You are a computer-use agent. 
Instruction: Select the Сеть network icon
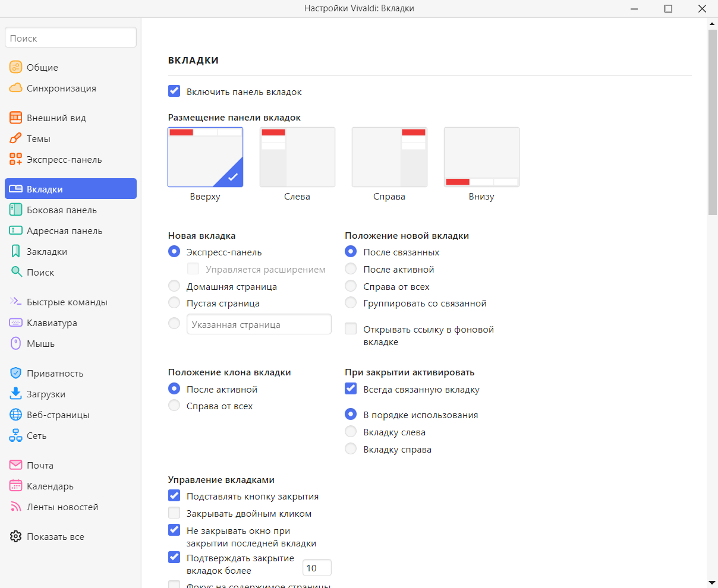point(15,435)
